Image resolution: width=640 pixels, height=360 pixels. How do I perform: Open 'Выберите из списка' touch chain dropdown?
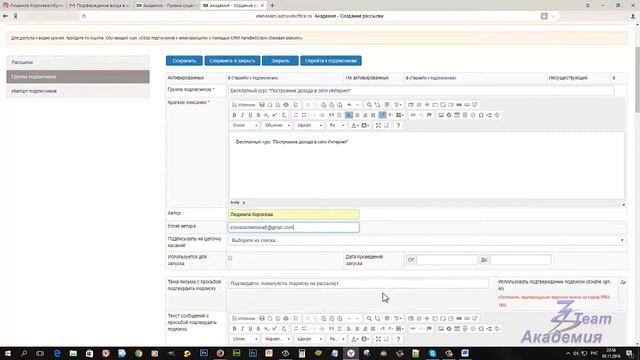tap(427, 240)
